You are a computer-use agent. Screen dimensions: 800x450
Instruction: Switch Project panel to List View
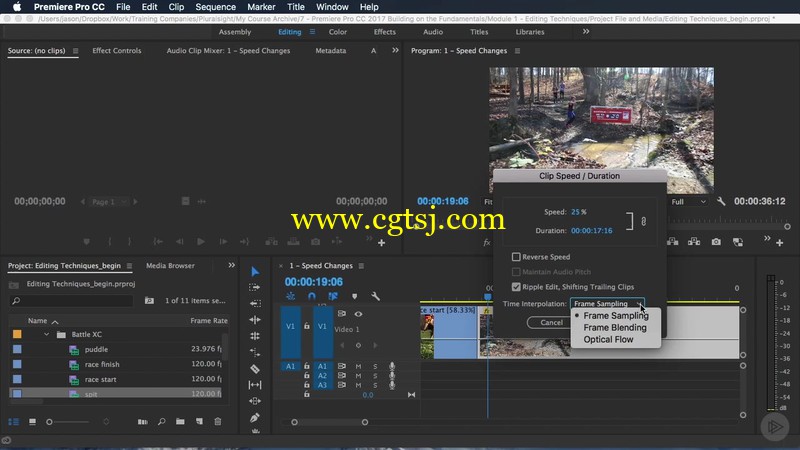pyautogui.click(x=14, y=421)
